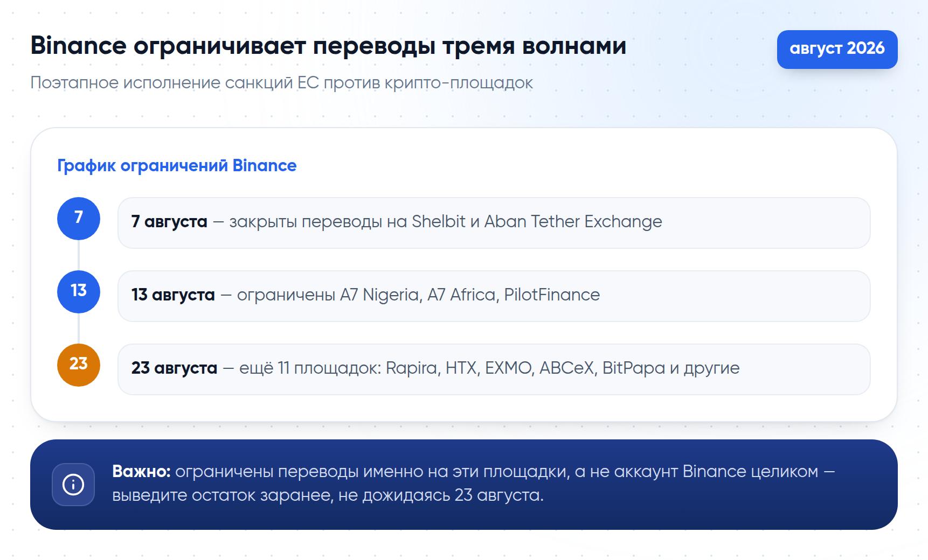This screenshot has width=928, height=560.
Task: Click the main title "Binance ограничивает переводы тремя волнами"
Action: 328,46
